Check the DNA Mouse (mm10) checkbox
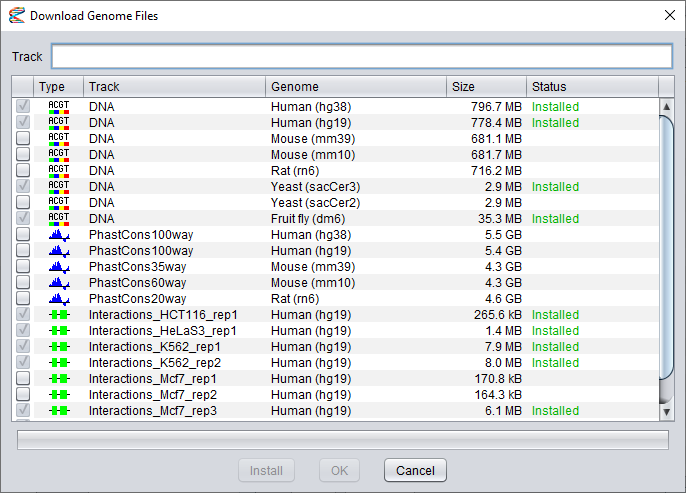 (x=23, y=155)
